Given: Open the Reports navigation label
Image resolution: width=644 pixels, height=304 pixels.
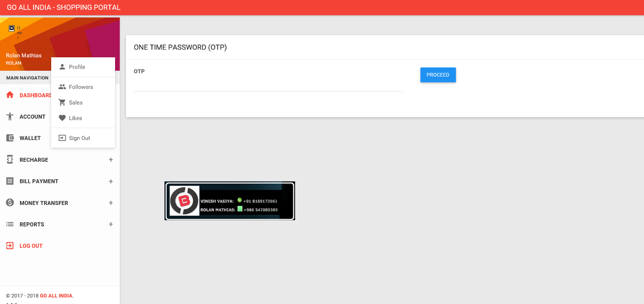Looking at the screenshot, I should pos(32,224).
